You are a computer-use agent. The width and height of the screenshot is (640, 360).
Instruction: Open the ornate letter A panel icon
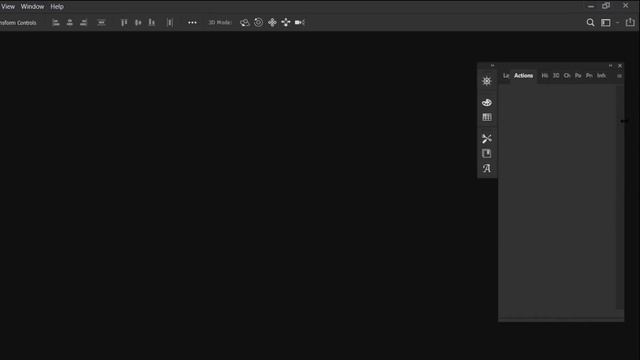487,168
